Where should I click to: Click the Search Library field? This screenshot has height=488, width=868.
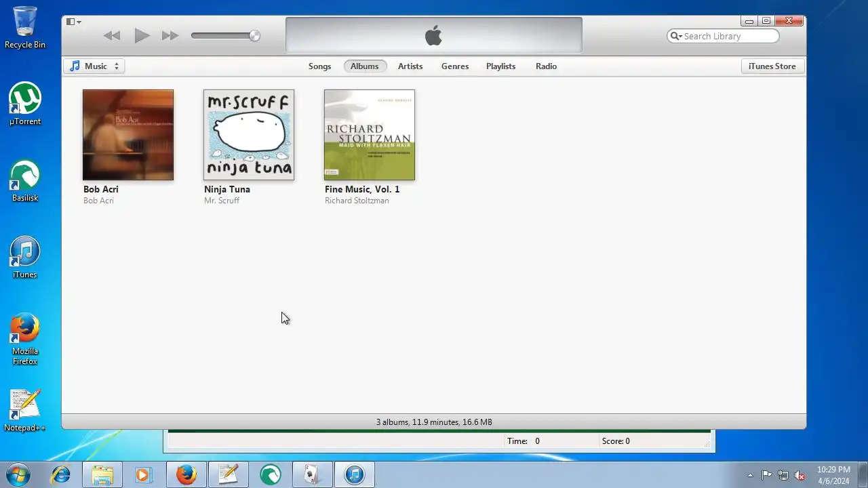pyautogui.click(x=723, y=36)
